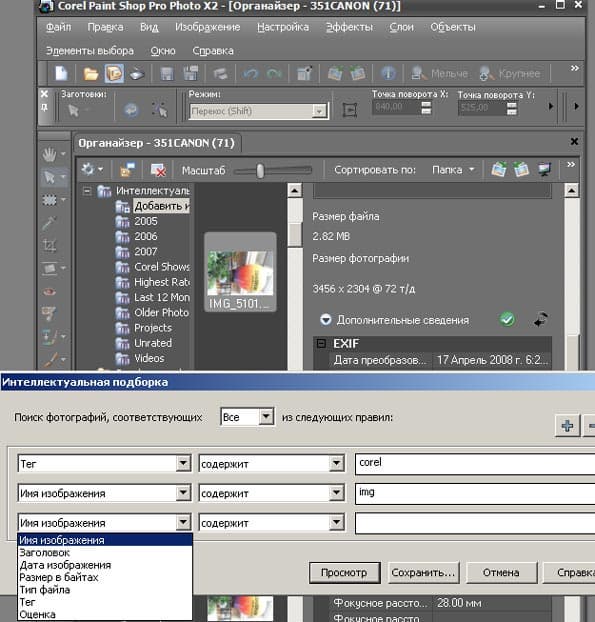Open second rule Имя изображения dropdown
Image resolution: width=595 pixels, height=622 pixels.
click(183, 493)
